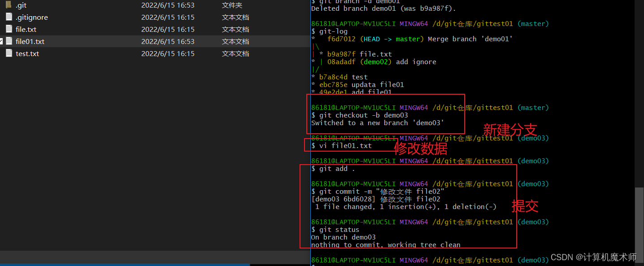Click the 文本文档 type of file.txt row
Image resolution: width=644 pixels, height=266 pixels.
point(235,30)
